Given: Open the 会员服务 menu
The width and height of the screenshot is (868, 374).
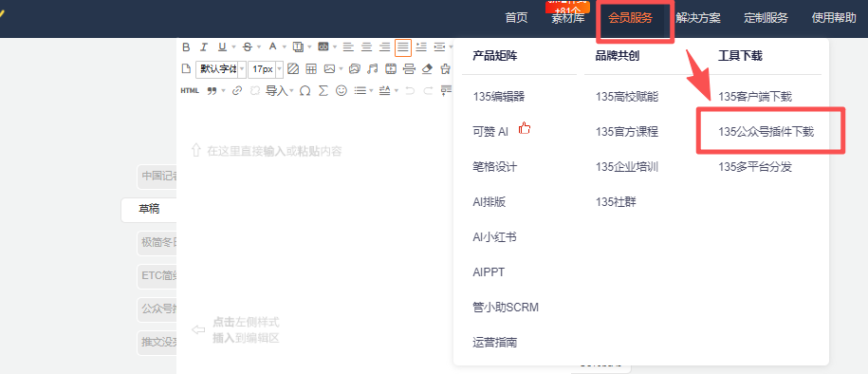Looking at the screenshot, I should click(x=630, y=18).
